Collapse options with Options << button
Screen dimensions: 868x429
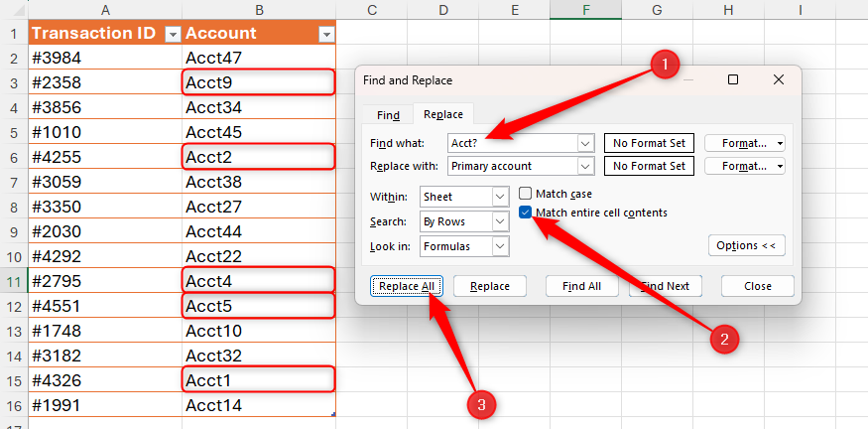coord(745,245)
